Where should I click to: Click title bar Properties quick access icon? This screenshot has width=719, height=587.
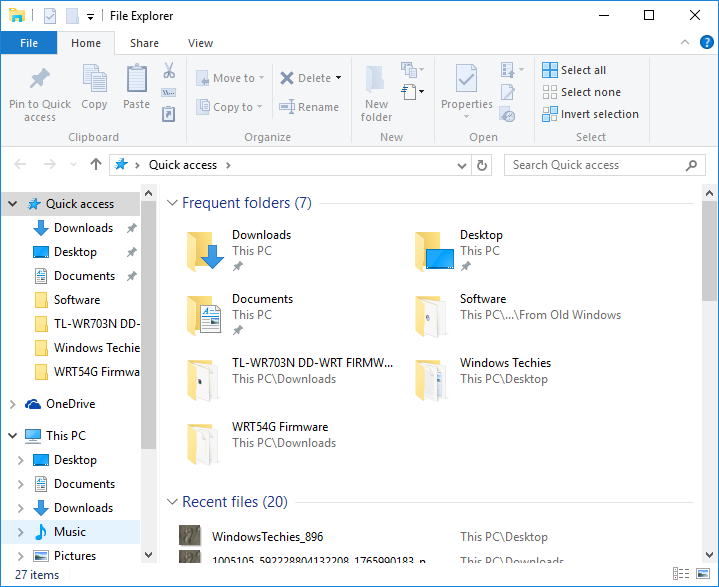(x=50, y=16)
